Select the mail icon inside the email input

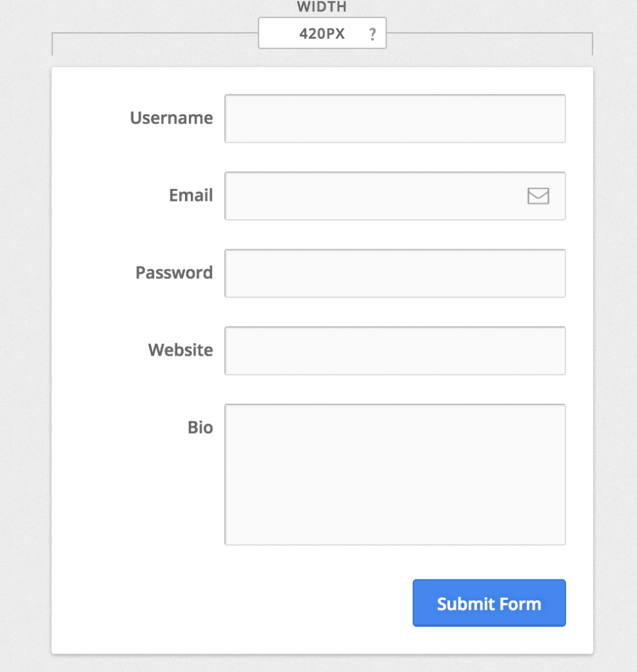[538, 196]
